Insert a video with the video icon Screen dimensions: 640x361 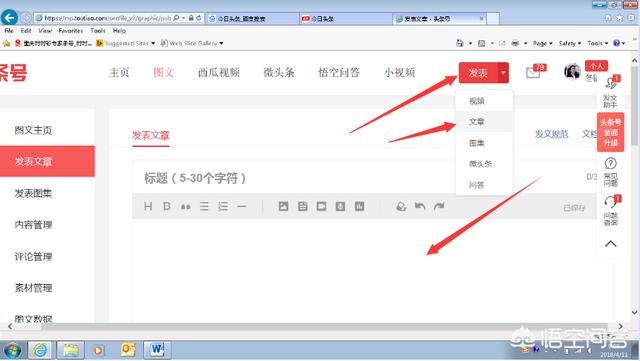pos(322,207)
